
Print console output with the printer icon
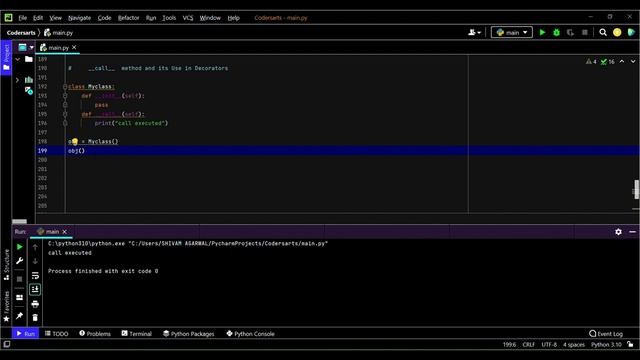[x=35, y=304]
